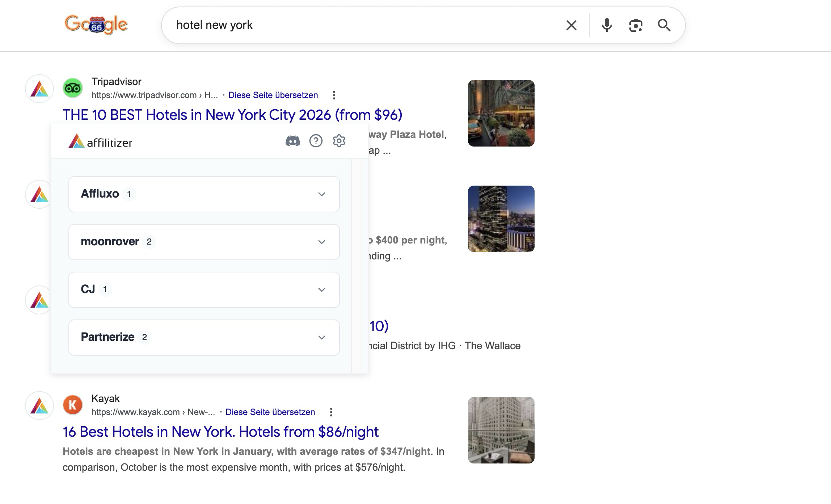The image size is (831, 504).
Task: Open affilitizer settings gear
Action: 339,141
